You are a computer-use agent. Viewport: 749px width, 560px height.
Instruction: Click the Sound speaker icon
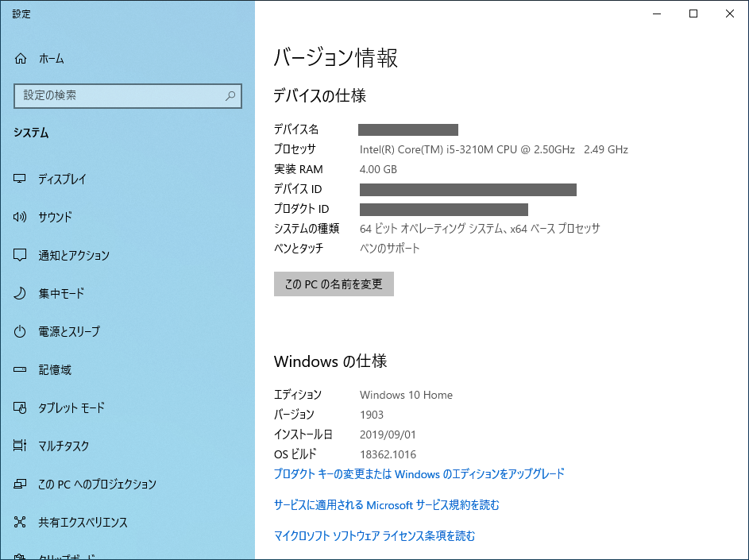pyautogui.click(x=20, y=217)
